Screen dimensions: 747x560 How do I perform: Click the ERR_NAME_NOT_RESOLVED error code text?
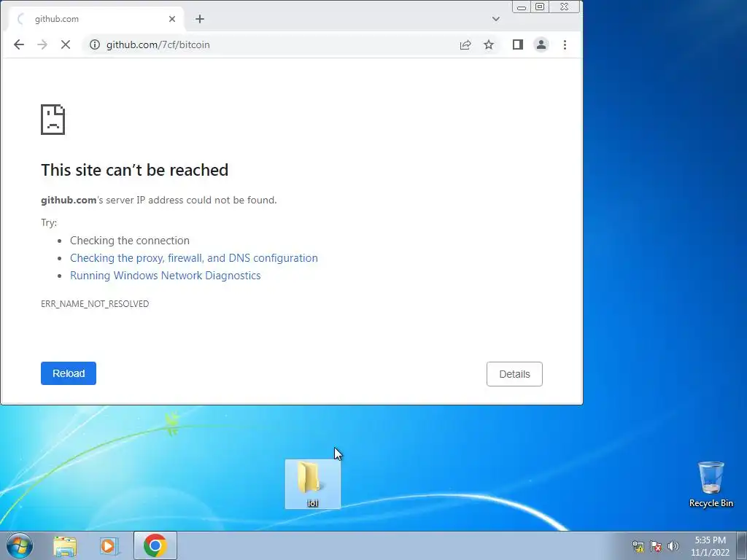(95, 304)
